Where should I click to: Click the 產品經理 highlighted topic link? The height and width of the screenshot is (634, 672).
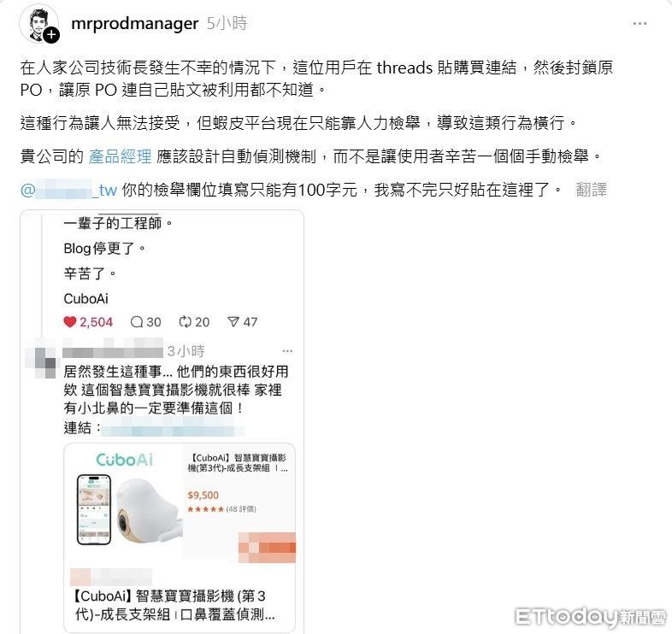[120, 156]
